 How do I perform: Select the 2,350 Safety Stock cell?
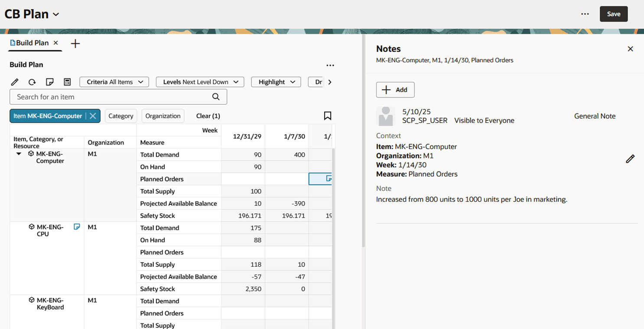(243, 289)
